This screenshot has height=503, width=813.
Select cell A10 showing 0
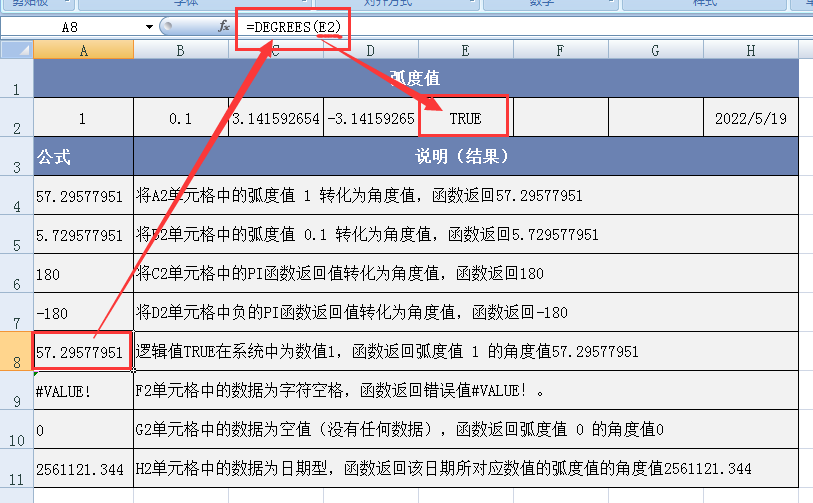point(83,429)
